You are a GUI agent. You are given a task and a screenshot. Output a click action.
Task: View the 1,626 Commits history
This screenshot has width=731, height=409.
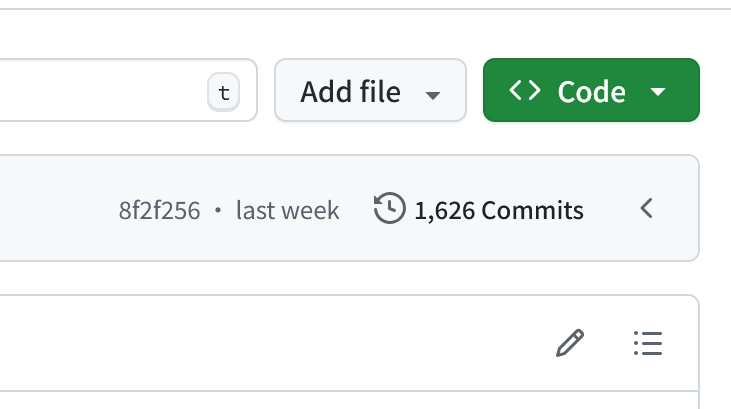(479, 209)
